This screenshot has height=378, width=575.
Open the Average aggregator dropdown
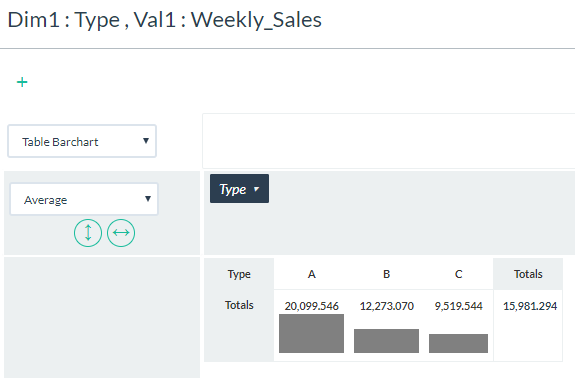[84, 199]
